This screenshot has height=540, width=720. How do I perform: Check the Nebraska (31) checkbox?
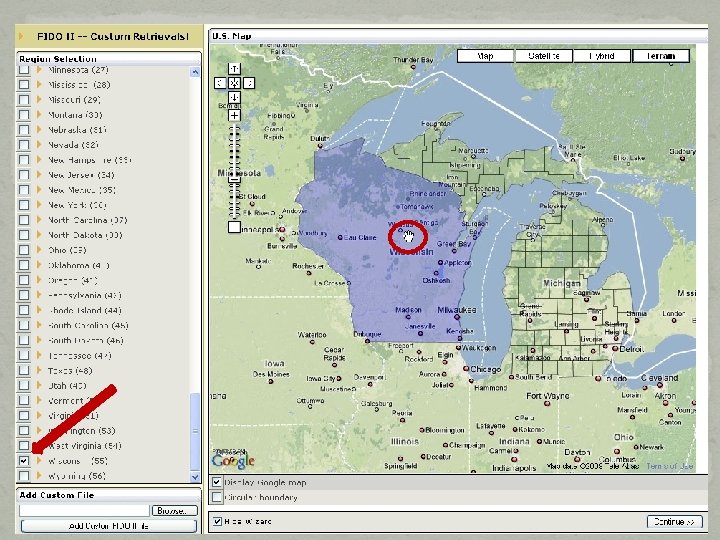click(x=24, y=130)
